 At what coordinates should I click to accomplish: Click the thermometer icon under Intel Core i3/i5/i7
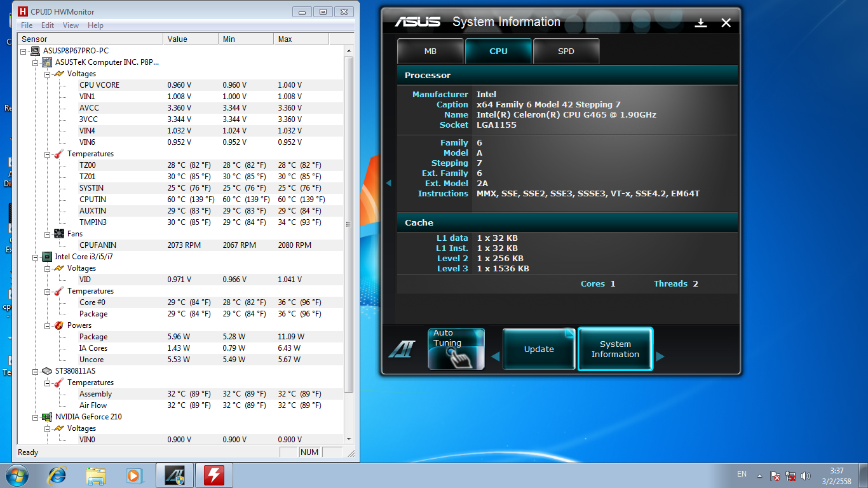click(58, 291)
